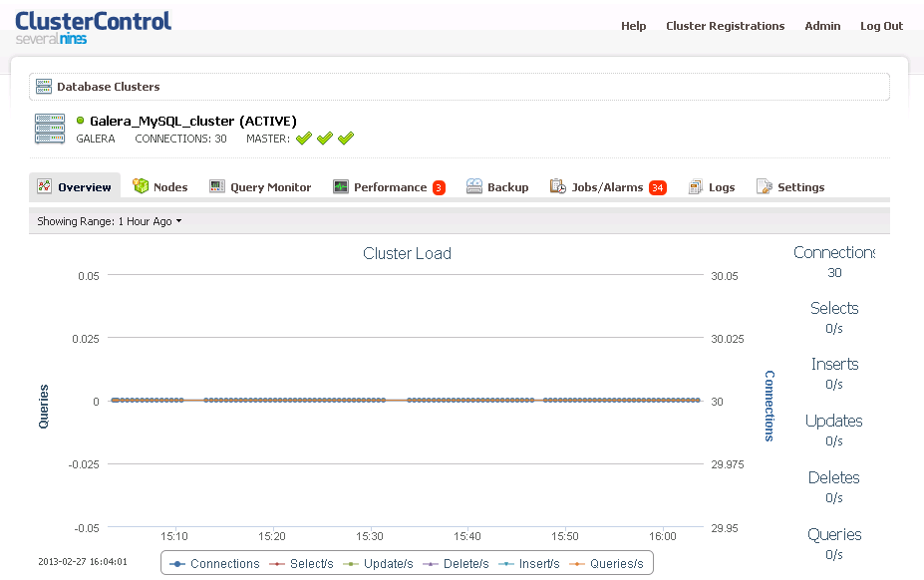Open the Showing Range 1 Hour Ago dropdown

[x=110, y=221]
